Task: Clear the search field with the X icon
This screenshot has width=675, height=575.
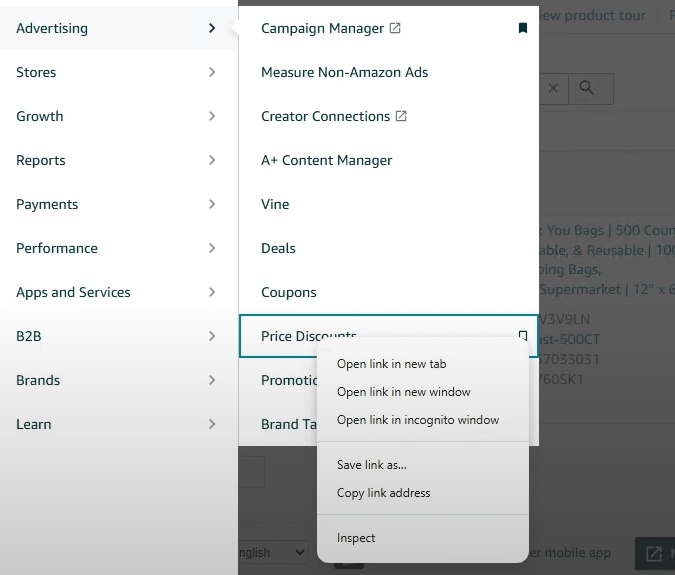Action: tap(553, 88)
